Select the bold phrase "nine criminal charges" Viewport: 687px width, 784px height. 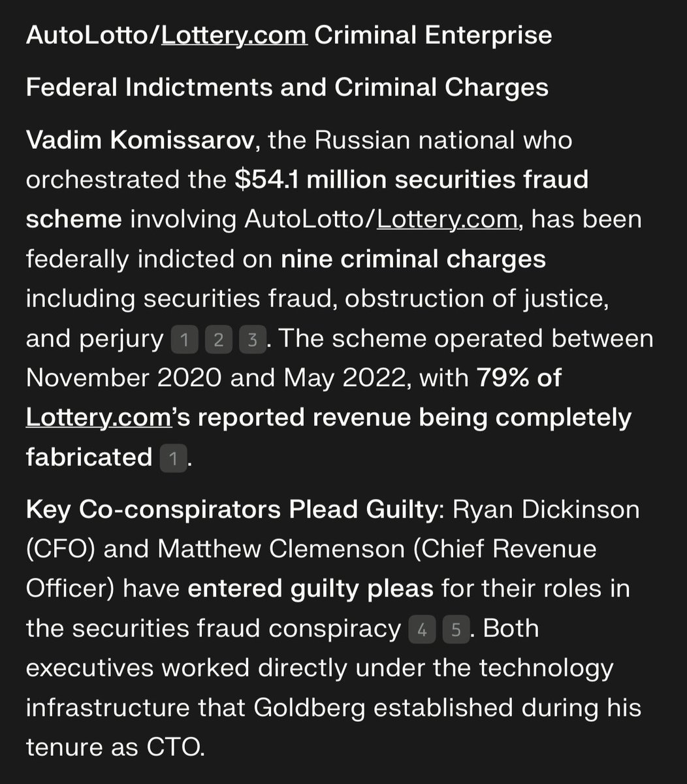[x=413, y=259]
